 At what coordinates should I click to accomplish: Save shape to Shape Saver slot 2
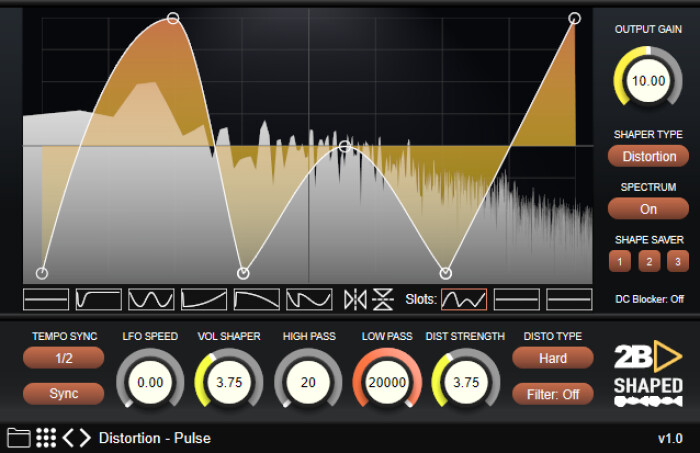[649, 261]
